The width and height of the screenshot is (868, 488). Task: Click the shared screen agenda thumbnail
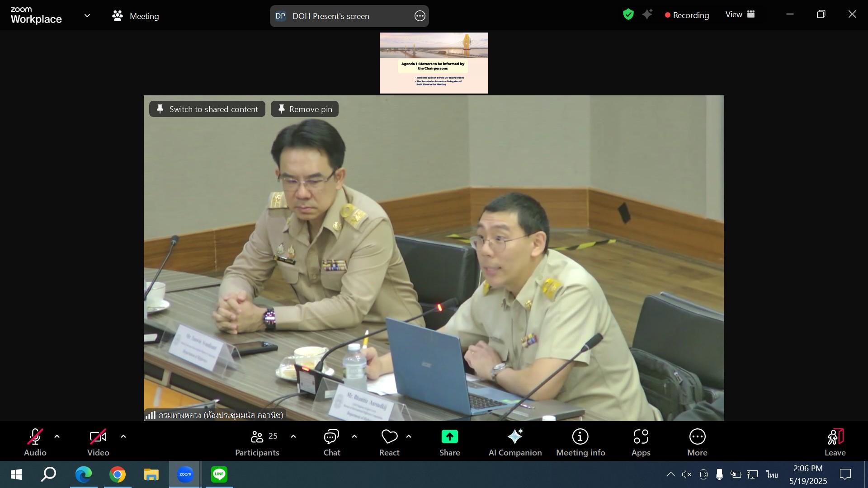pos(434,63)
